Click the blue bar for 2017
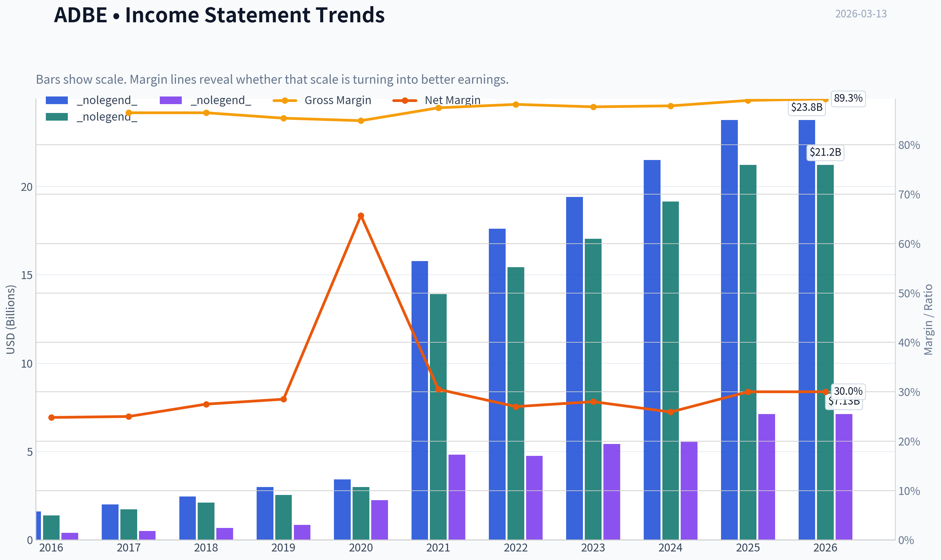Image resolution: width=941 pixels, height=560 pixels. (x=110, y=522)
